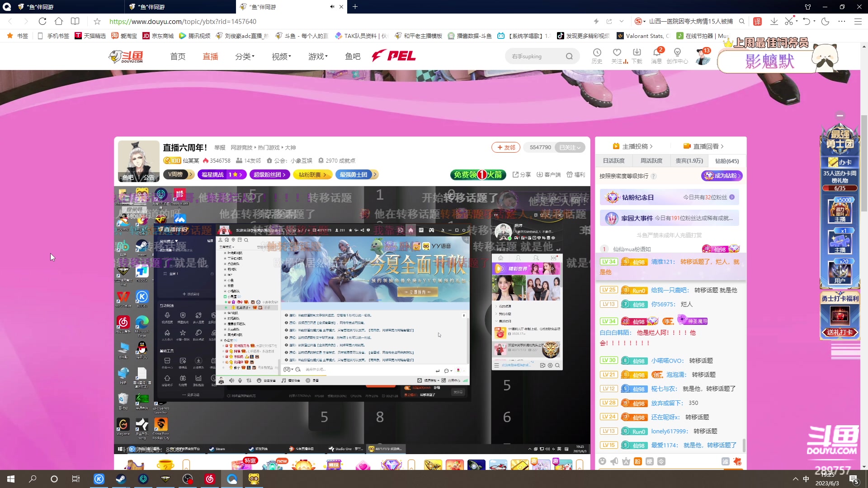Open the 创作中心 lightbulb icon

[x=677, y=52]
